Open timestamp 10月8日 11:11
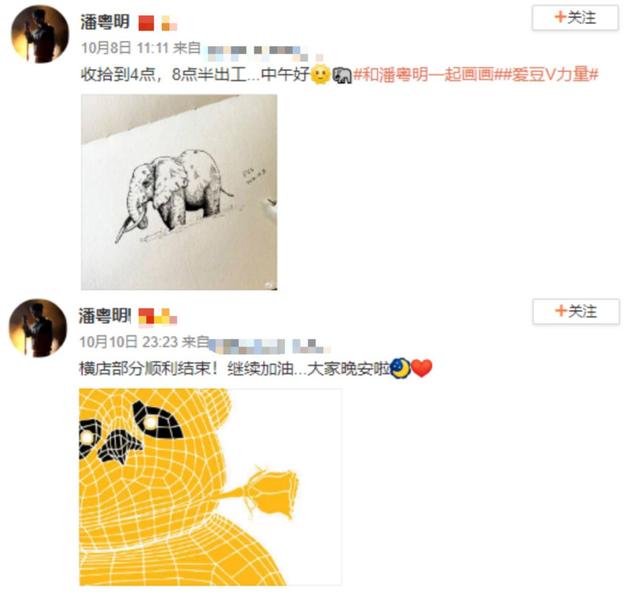This screenshot has width=640, height=593. 125,48
